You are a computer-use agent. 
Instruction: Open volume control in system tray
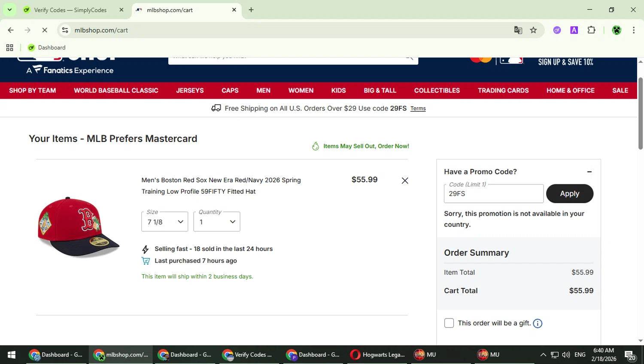[566, 355]
